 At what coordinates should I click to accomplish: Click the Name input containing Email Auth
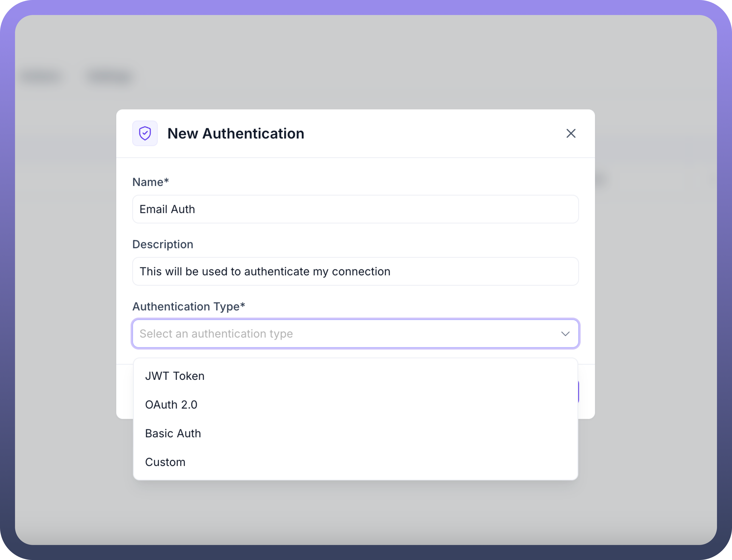click(x=355, y=209)
